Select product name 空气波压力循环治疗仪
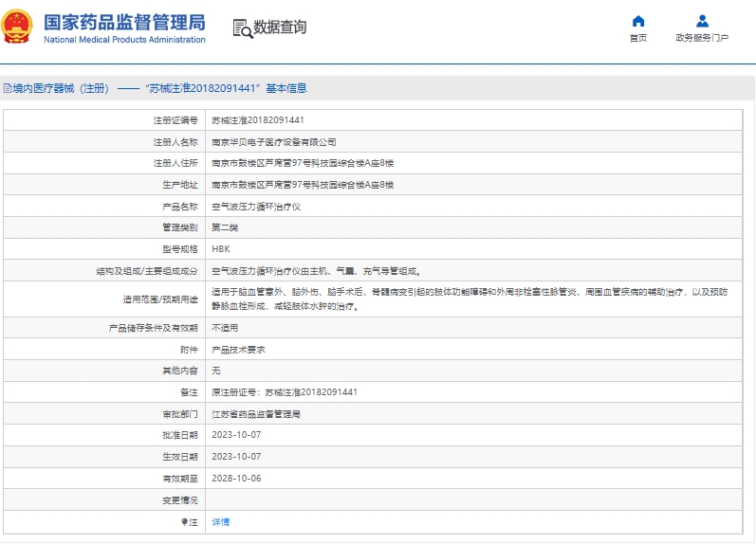Screen dimensions: 756x544 [x=256, y=207]
